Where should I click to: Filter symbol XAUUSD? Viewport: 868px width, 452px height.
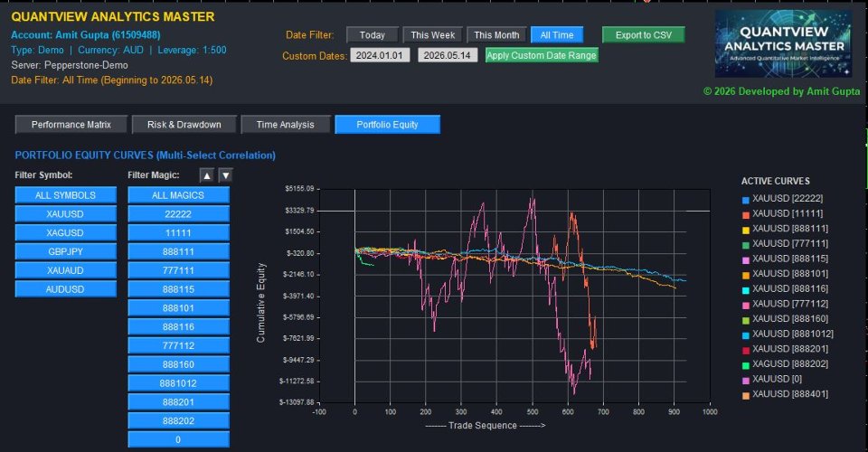click(65, 214)
